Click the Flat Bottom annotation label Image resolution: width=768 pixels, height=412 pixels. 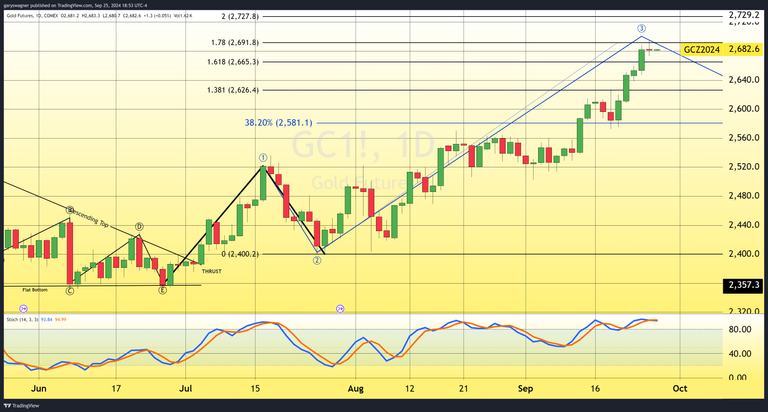35,289
